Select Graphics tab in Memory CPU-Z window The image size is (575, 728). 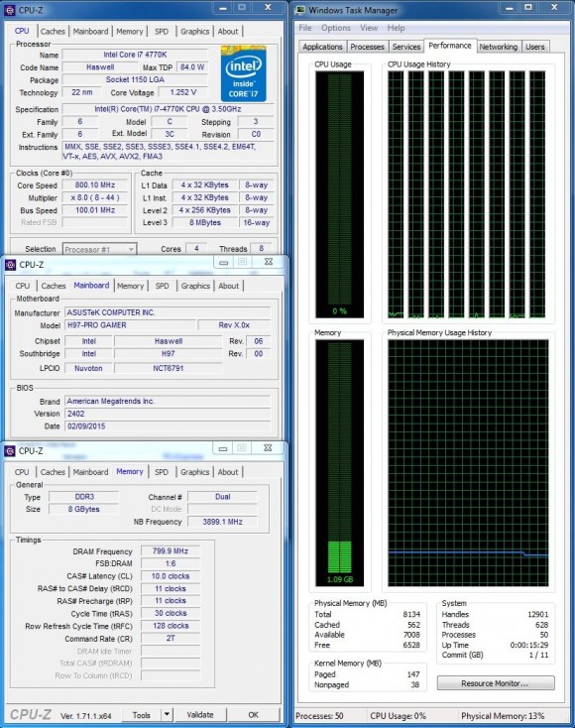tap(195, 472)
